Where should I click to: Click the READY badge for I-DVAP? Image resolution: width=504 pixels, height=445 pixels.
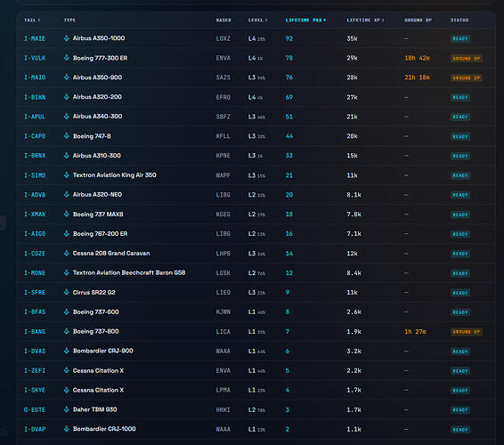[460, 430]
